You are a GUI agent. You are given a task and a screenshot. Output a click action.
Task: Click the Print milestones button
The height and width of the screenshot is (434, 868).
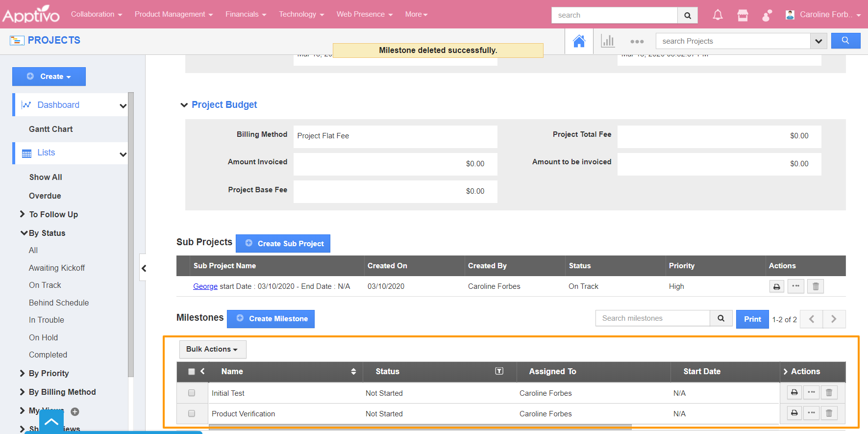pyautogui.click(x=752, y=319)
